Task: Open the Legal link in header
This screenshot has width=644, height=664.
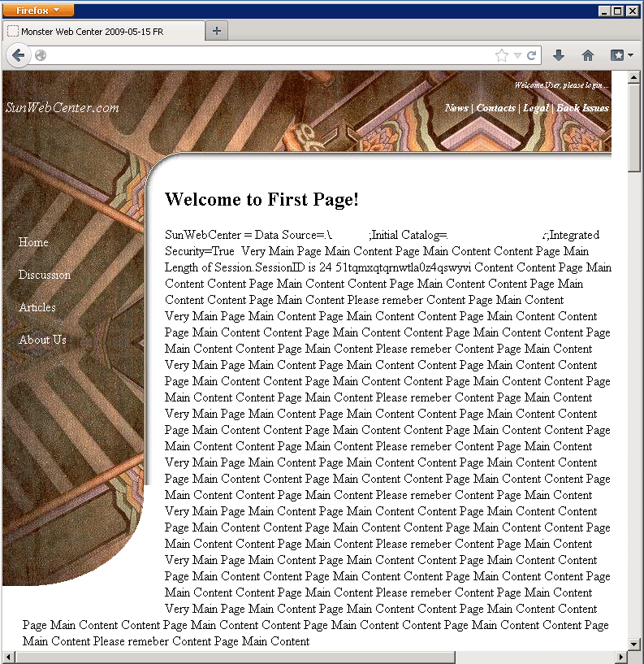Action: 535,108
